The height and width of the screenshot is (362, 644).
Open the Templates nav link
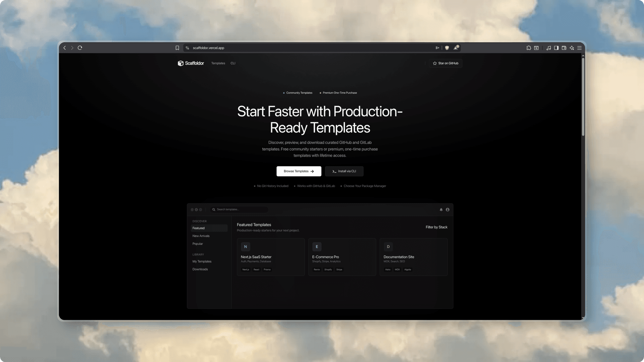[x=218, y=63]
